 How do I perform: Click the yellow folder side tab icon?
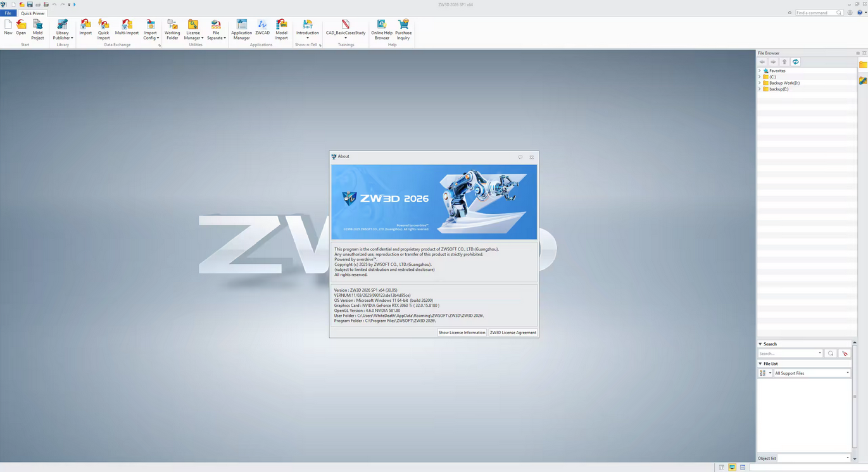(863, 65)
